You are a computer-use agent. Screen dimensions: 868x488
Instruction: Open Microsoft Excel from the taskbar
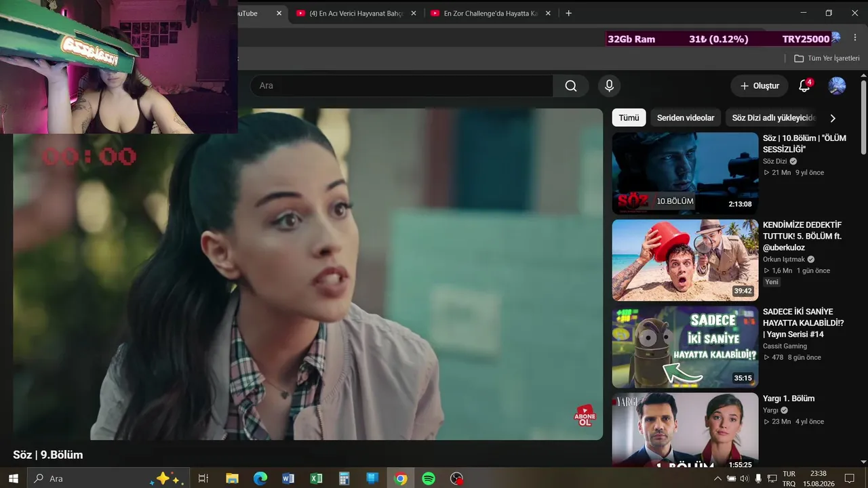pos(316,479)
